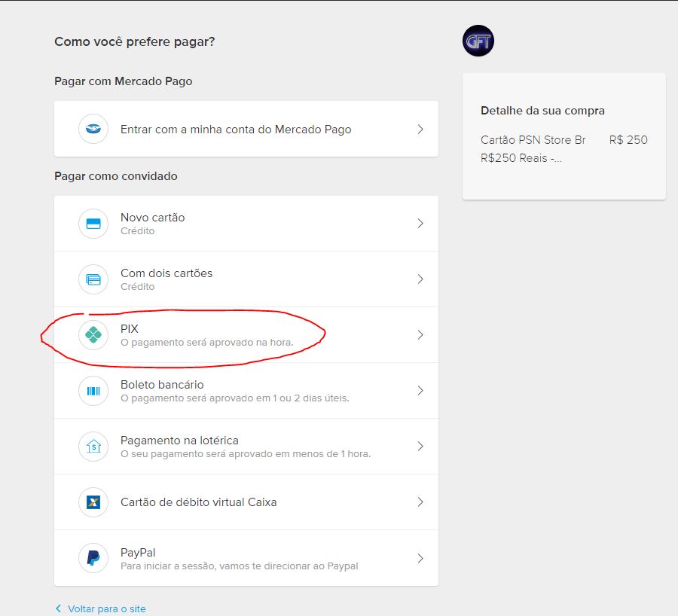678x616 pixels.
Task: Select 'Entrar com a minha conta do Mercado Pago'
Action: pos(246,129)
